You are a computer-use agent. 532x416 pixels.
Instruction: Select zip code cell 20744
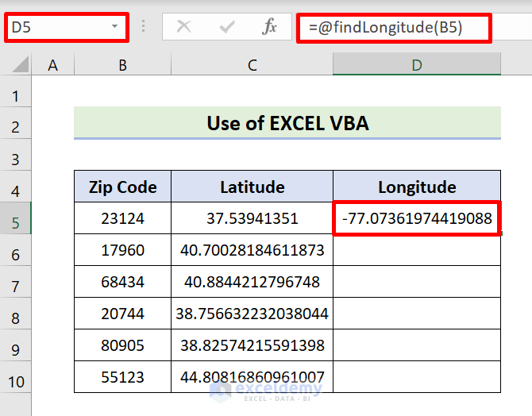click(122, 314)
